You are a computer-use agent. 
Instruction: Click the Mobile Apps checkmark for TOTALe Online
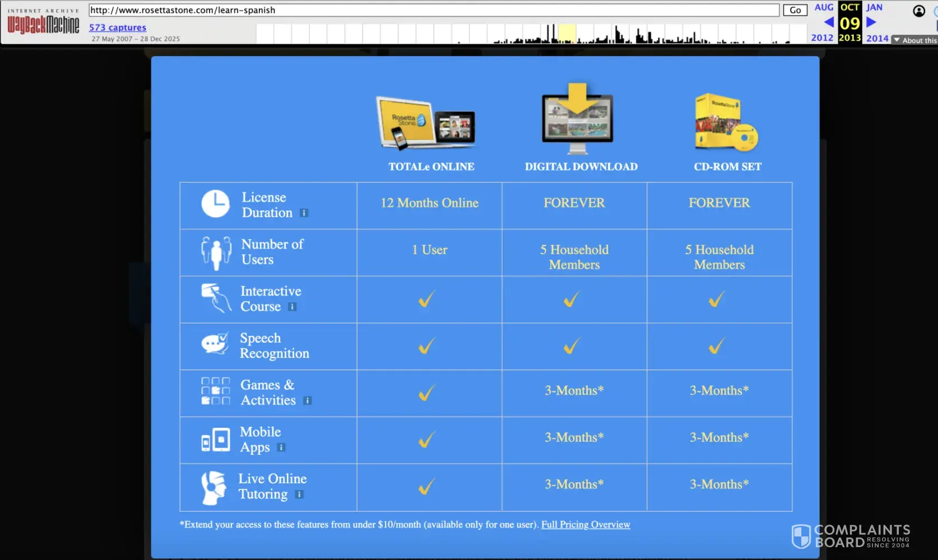tap(426, 440)
